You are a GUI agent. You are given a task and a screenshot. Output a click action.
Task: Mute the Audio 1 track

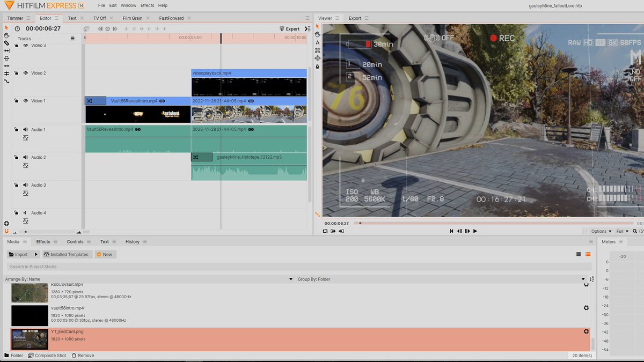point(25,129)
